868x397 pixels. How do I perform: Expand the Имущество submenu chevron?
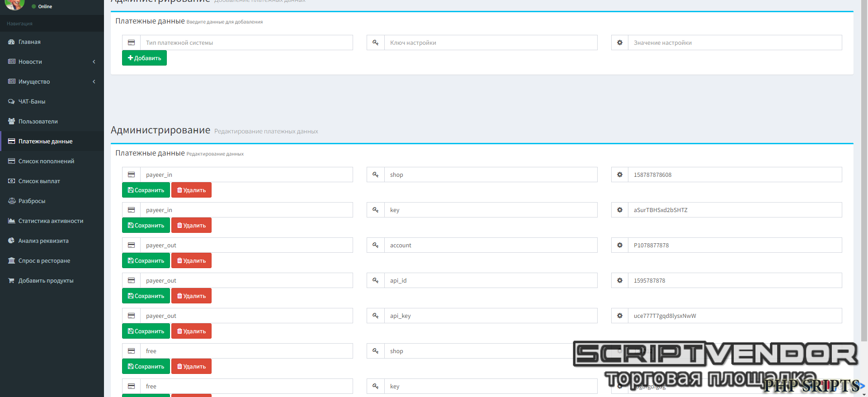tap(94, 82)
